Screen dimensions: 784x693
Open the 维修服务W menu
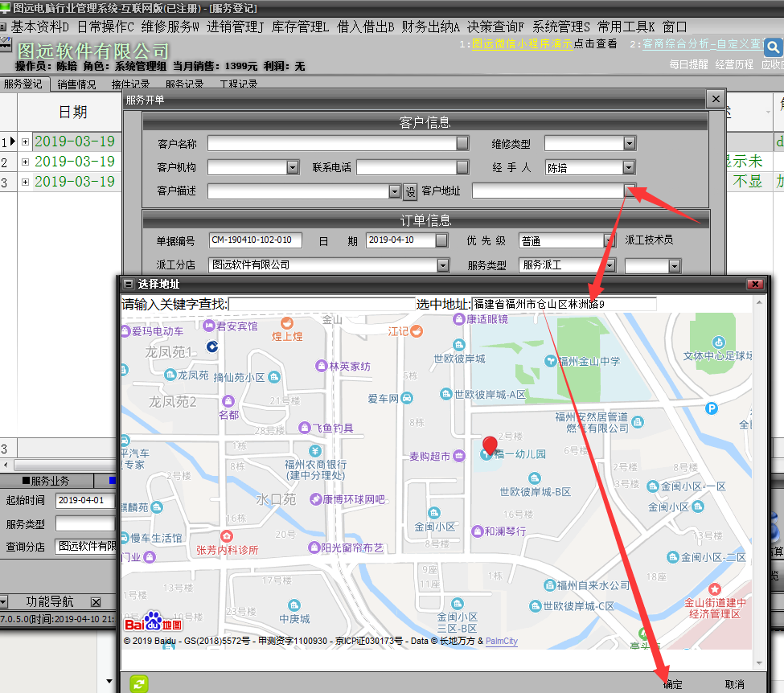point(170,27)
